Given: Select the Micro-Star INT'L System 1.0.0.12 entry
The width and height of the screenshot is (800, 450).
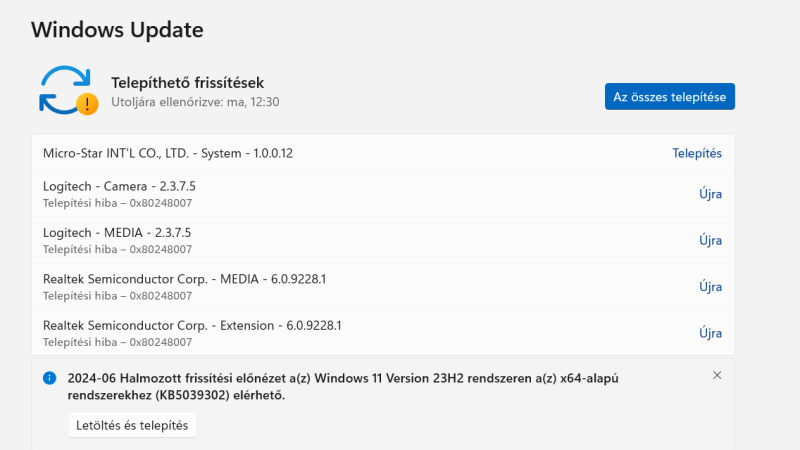Looking at the screenshot, I should 168,153.
